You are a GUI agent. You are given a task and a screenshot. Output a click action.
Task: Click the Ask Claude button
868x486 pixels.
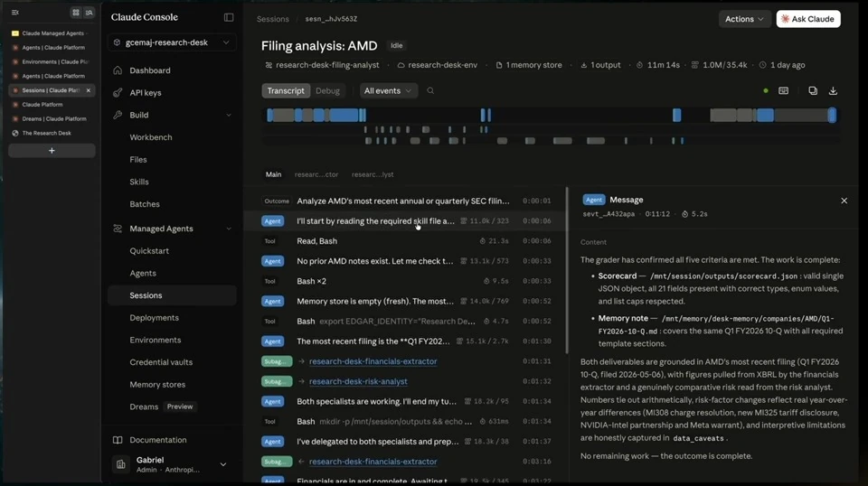[x=808, y=19]
